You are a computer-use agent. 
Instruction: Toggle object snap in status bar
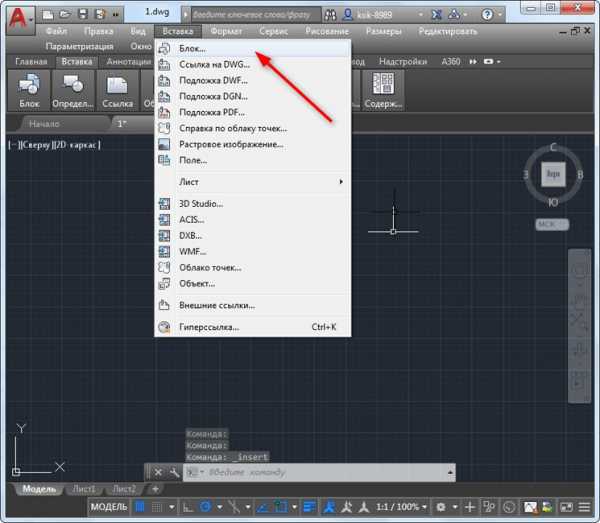[281, 507]
